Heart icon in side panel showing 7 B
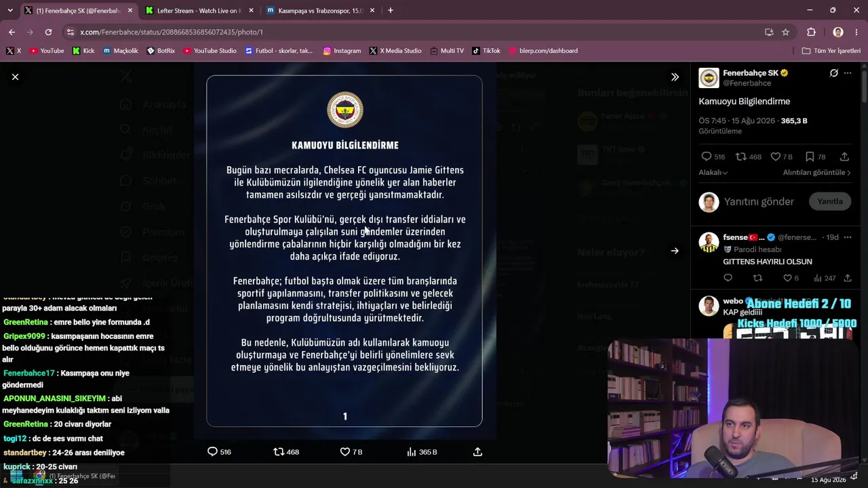 [x=775, y=157]
